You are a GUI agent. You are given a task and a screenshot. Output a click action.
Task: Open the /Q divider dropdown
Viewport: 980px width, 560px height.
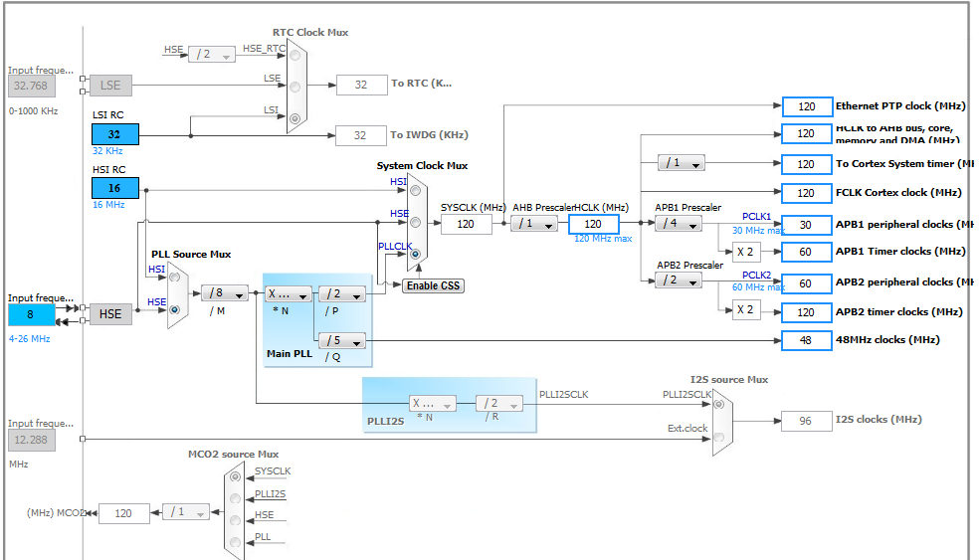tap(342, 340)
